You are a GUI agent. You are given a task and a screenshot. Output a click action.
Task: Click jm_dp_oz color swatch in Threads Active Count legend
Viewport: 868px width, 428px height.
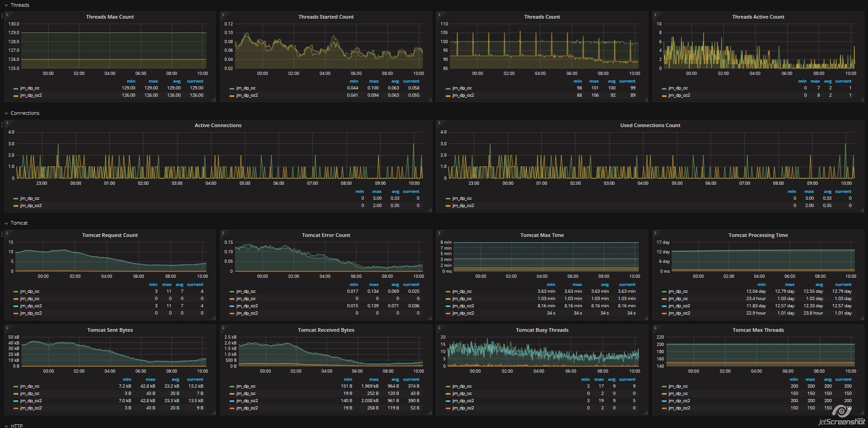664,89
